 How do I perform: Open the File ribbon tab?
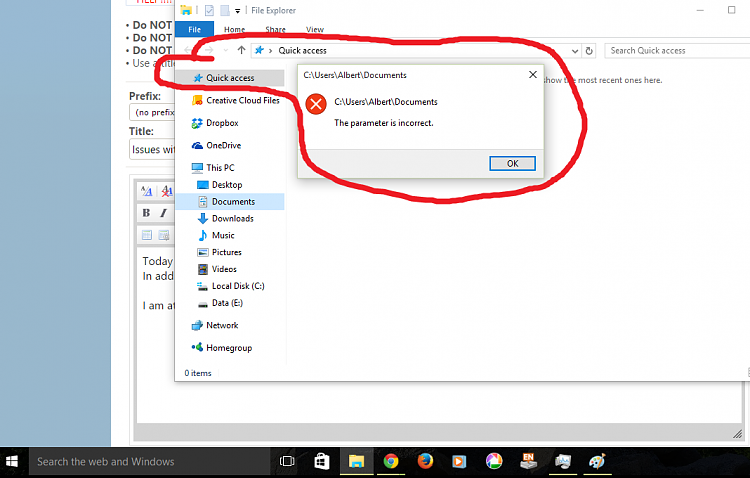click(194, 30)
